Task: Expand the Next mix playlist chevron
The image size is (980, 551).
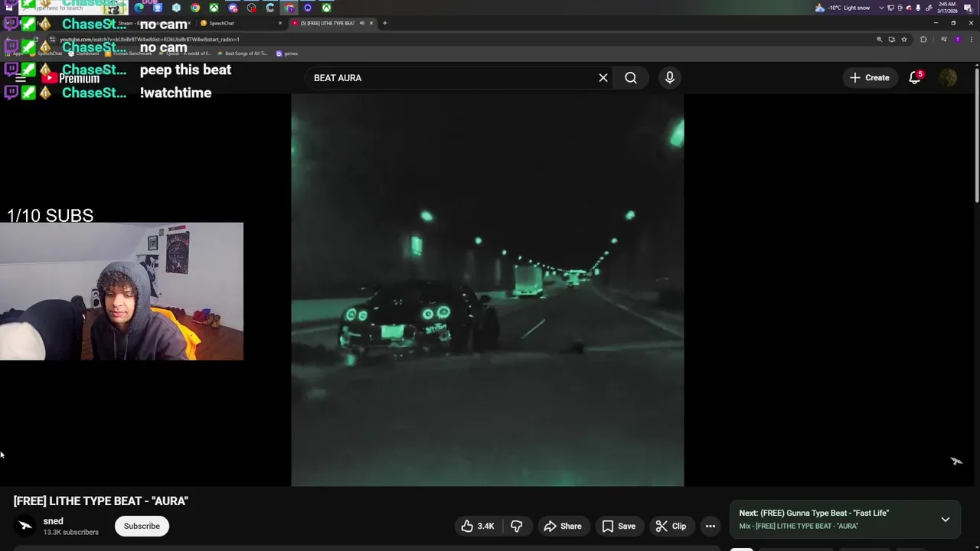Action: coord(946,520)
